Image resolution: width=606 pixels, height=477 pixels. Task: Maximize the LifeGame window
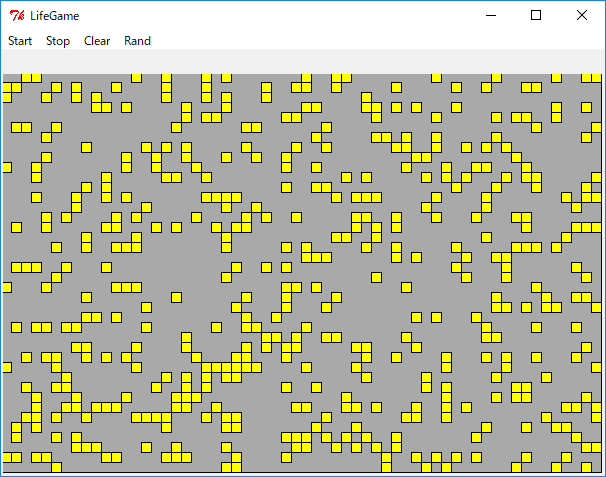coord(536,15)
